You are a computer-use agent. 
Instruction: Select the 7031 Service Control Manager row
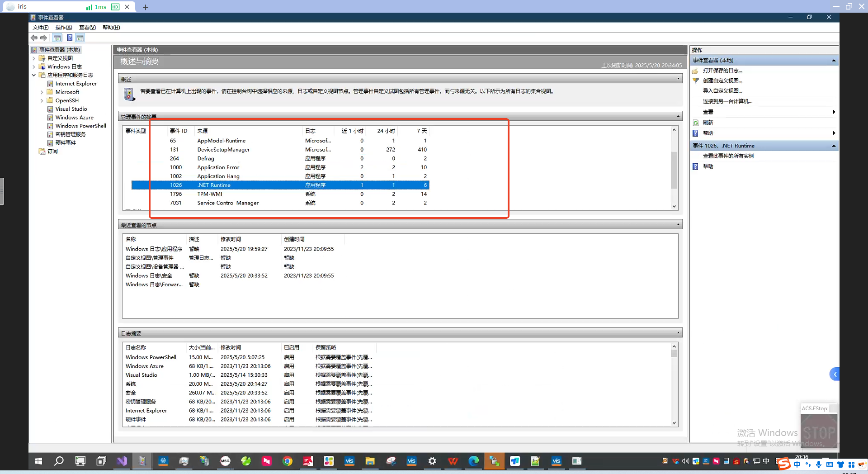[x=280, y=203]
